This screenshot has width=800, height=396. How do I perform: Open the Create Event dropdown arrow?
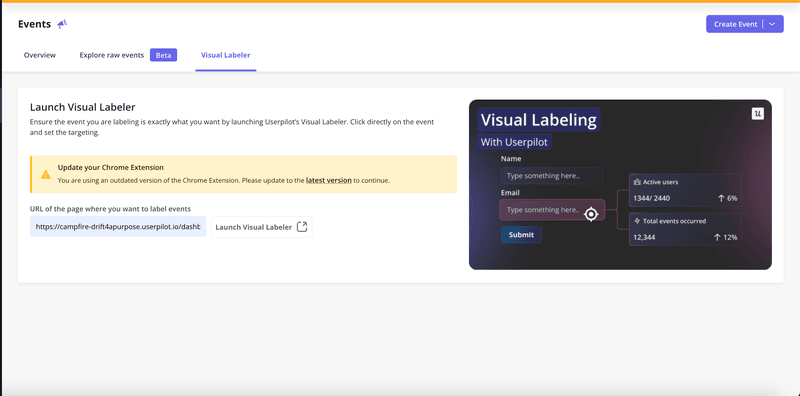coord(772,24)
